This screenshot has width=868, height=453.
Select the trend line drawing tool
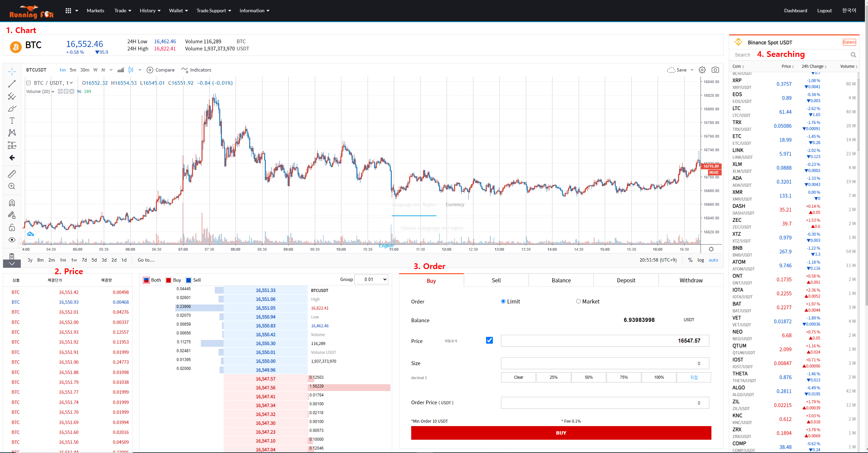tap(12, 84)
